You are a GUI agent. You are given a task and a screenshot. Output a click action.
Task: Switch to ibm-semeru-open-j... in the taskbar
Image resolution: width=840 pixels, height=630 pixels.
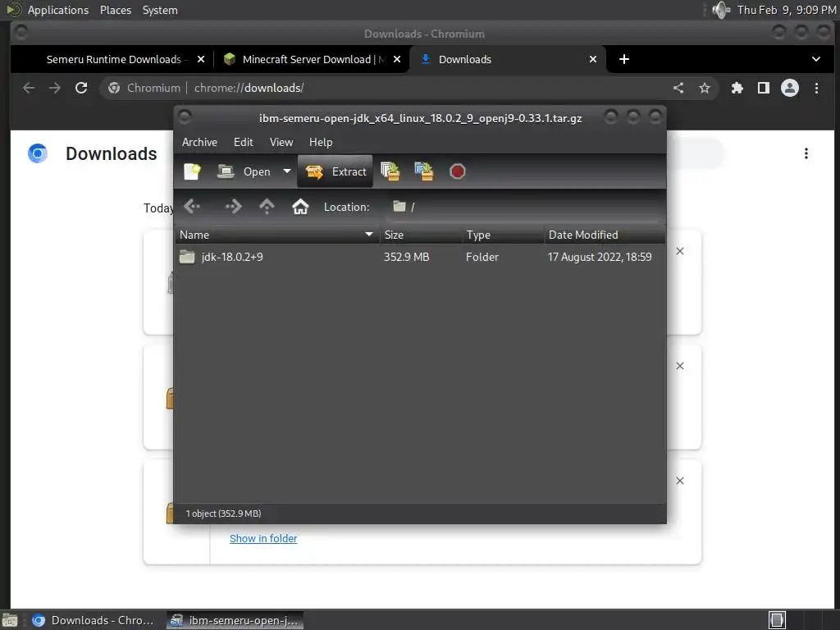coord(235,620)
